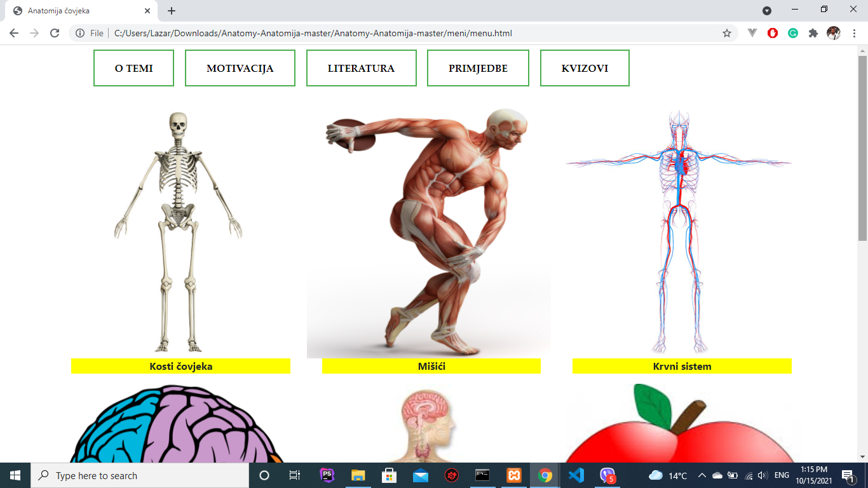Launch Microsoft Store from the taskbar

click(x=389, y=475)
